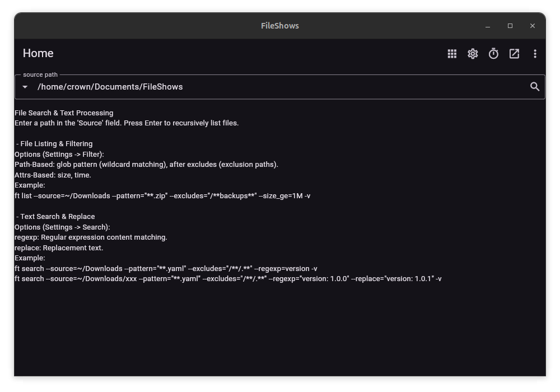Click the first ft search example command

(166, 268)
